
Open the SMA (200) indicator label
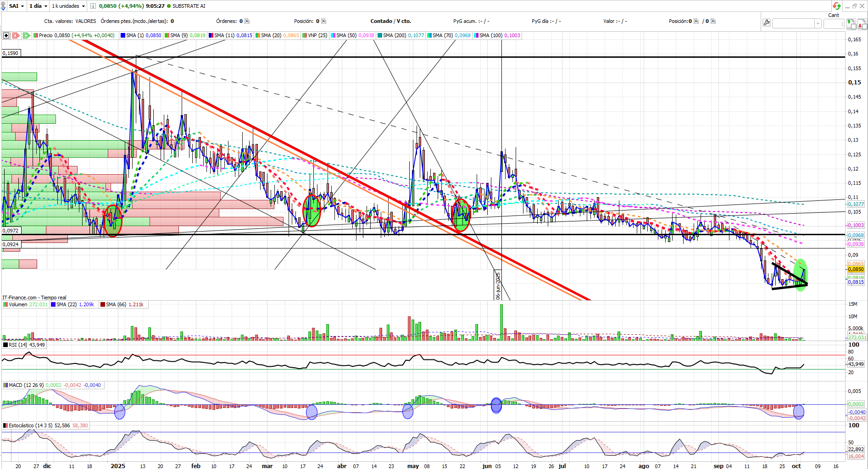(x=401, y=35)
